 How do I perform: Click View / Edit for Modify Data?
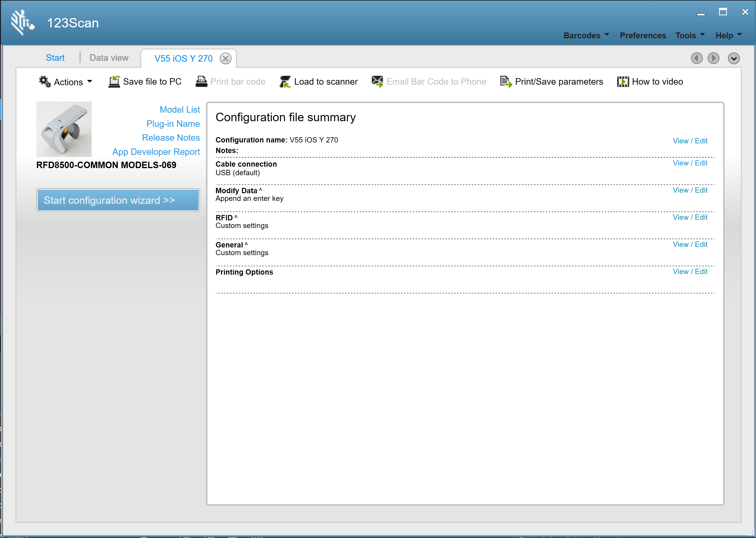690,190
